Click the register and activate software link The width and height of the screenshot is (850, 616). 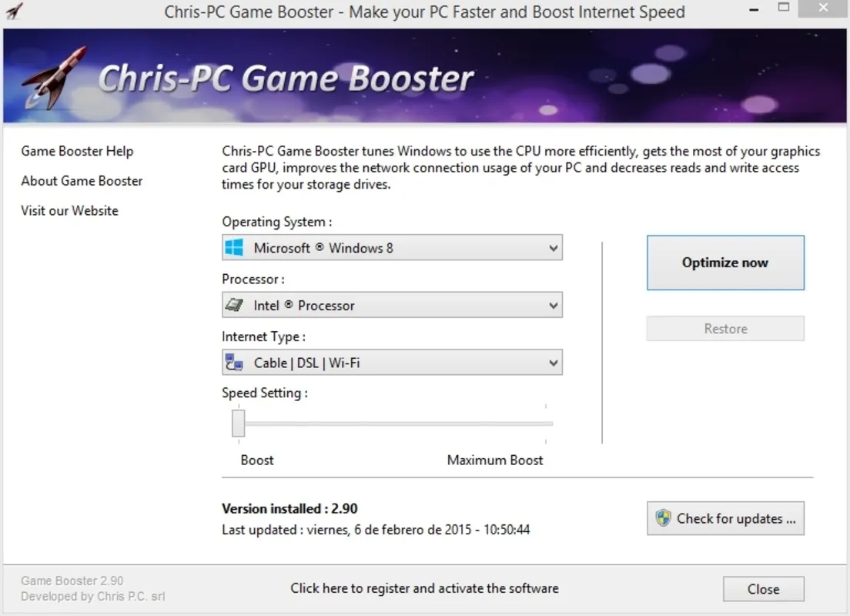tap(424, 588)
